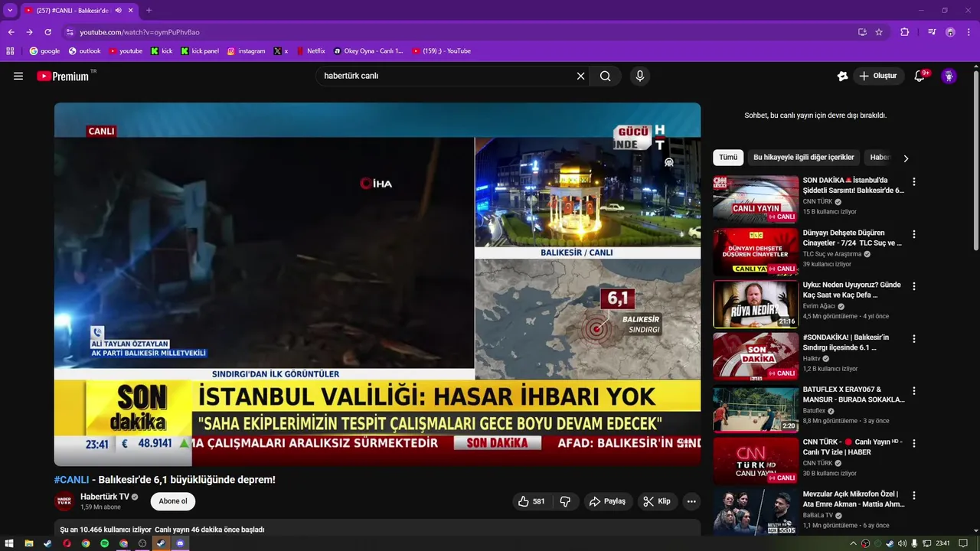The image size is (980, 551).
Task: Open CNN TÜRK HD Canlı Yayın thumbnail
Action: 756,461
